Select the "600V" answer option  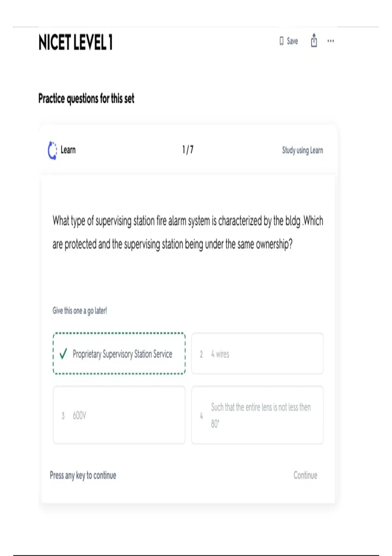119,415
